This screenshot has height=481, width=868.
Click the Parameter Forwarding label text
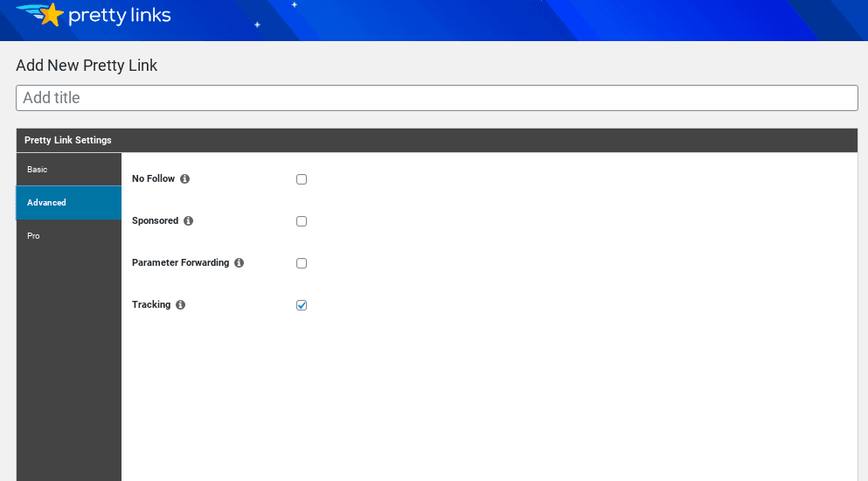tap(180, 262)
